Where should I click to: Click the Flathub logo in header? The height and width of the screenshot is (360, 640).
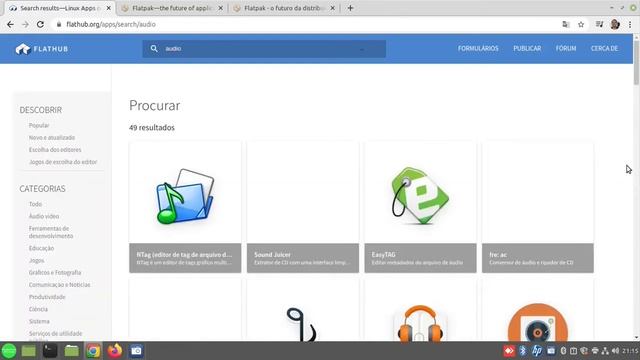[42, 49]
